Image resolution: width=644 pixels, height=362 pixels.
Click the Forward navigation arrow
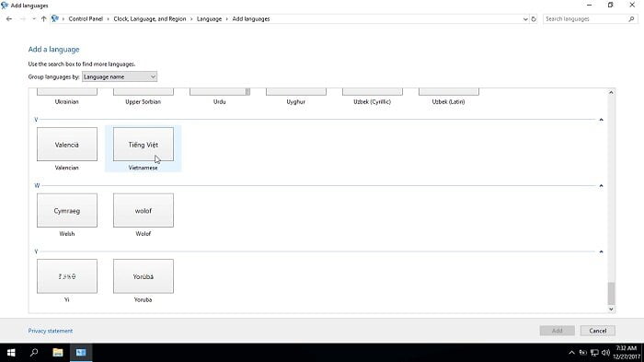[x=23, y=19]
